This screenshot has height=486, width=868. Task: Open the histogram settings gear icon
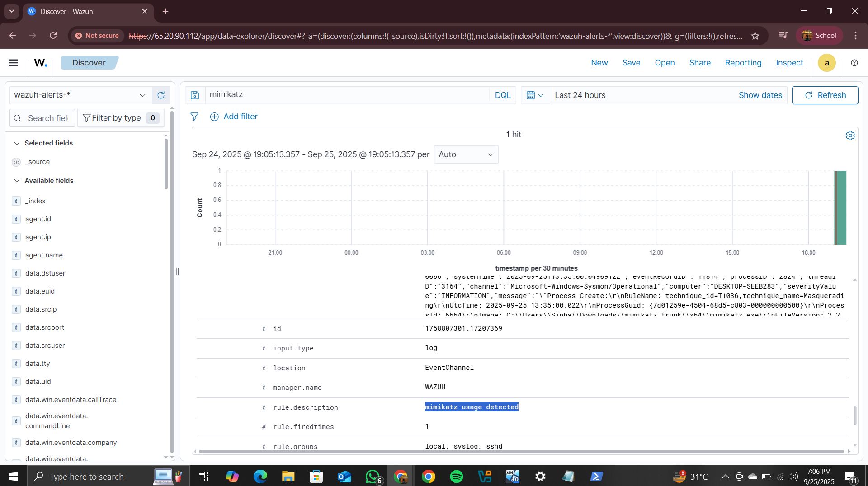pos(850,135)
